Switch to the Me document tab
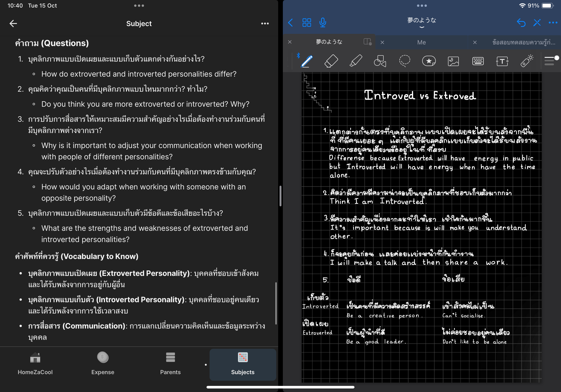This screenshot has width=561, height=392. pyautogui.click(x=421, y=42)
